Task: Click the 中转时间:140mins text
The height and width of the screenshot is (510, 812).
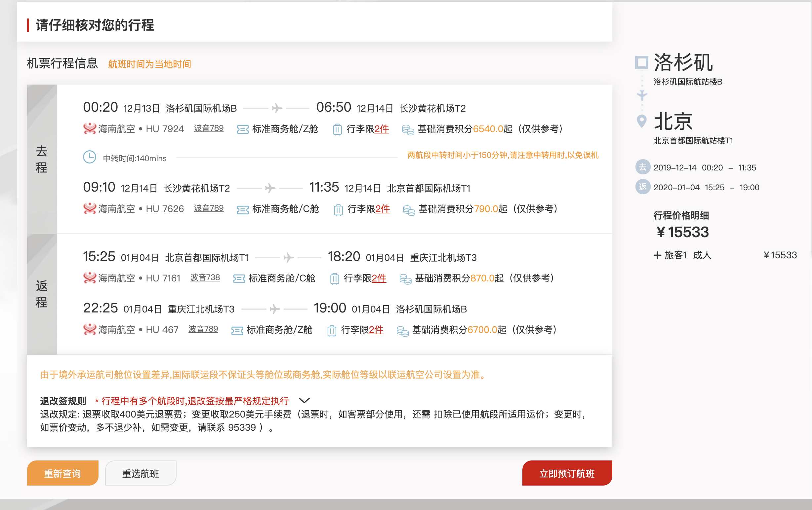Action: (x=135, y=158)
